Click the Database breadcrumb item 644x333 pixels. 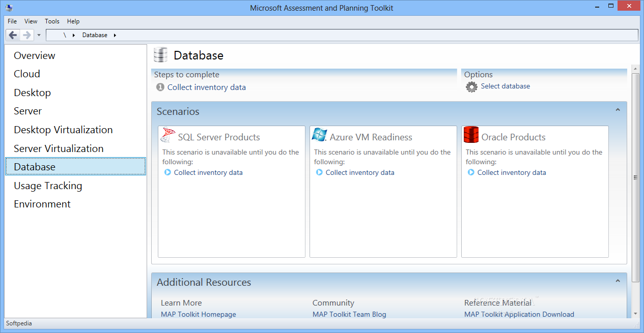(95, 35)
